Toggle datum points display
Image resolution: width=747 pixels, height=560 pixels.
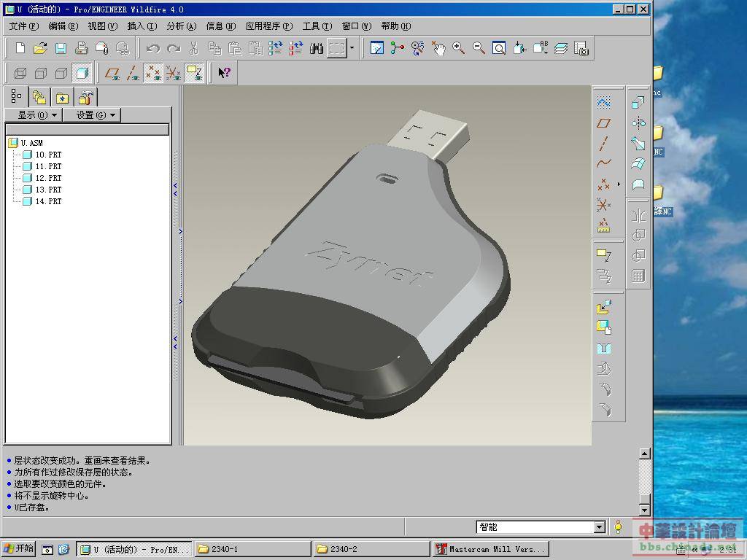153,73
